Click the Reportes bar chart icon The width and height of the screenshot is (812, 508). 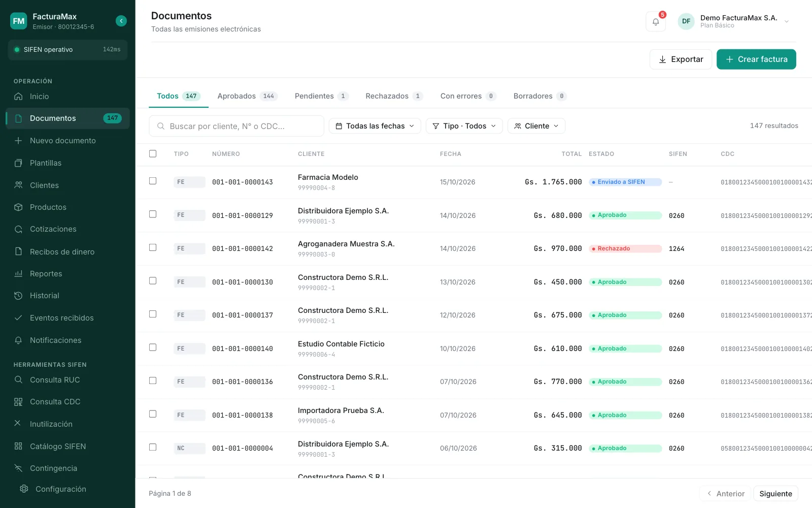click(18, 274)
